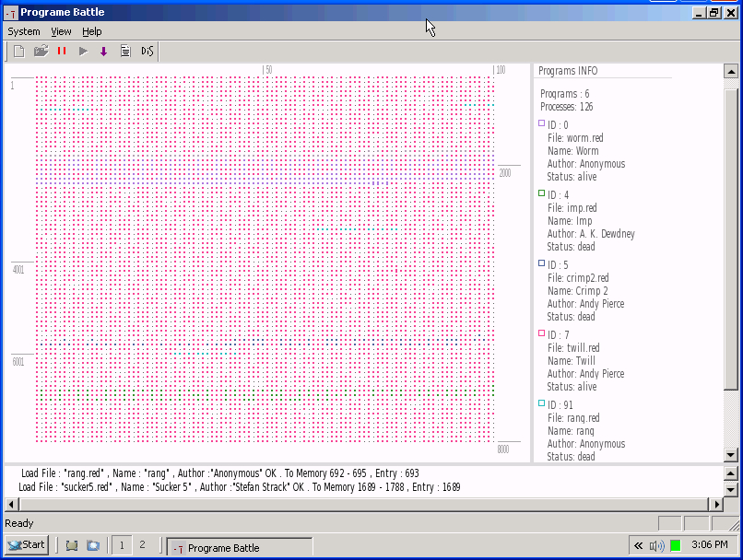The image size is (743, 560).
Task: Click the 8000 memory address marker
Action: pos(503,449)
